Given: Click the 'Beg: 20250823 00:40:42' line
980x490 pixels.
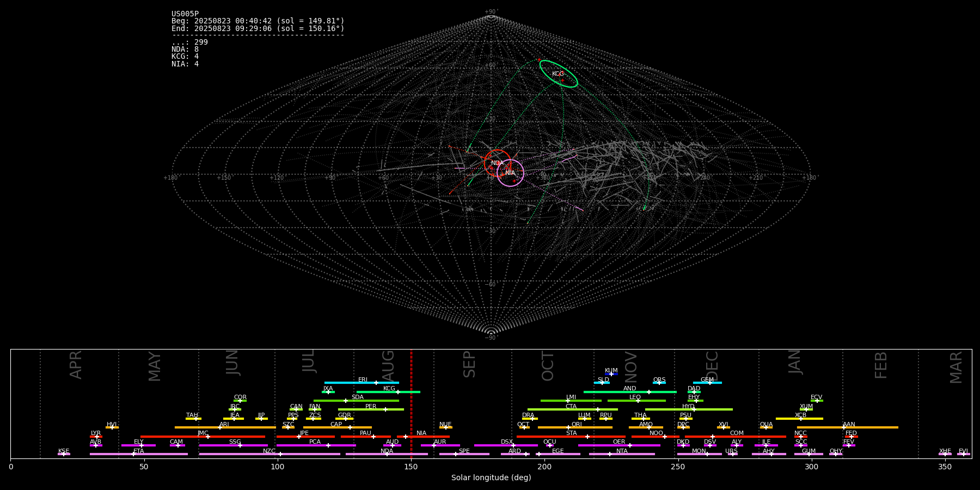Looking at the screenshot, I should [258, 21].
